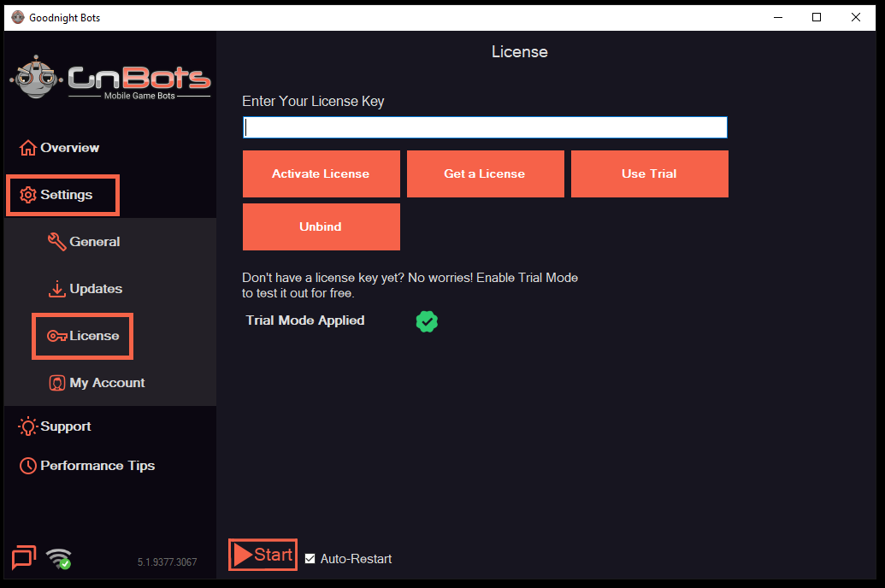Click the License key icon
The width and height of the screenshot is (885, 588).
57,337
